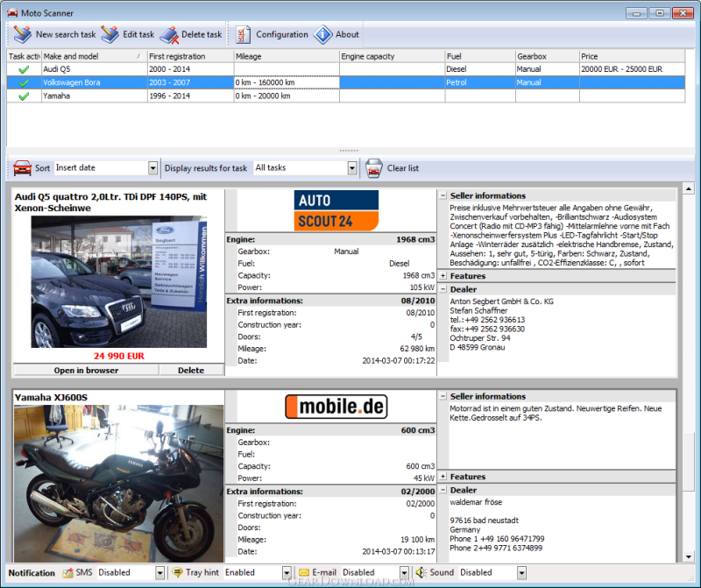
Task: Select the 'Audi Q5' task row
Action: [345, 69]
